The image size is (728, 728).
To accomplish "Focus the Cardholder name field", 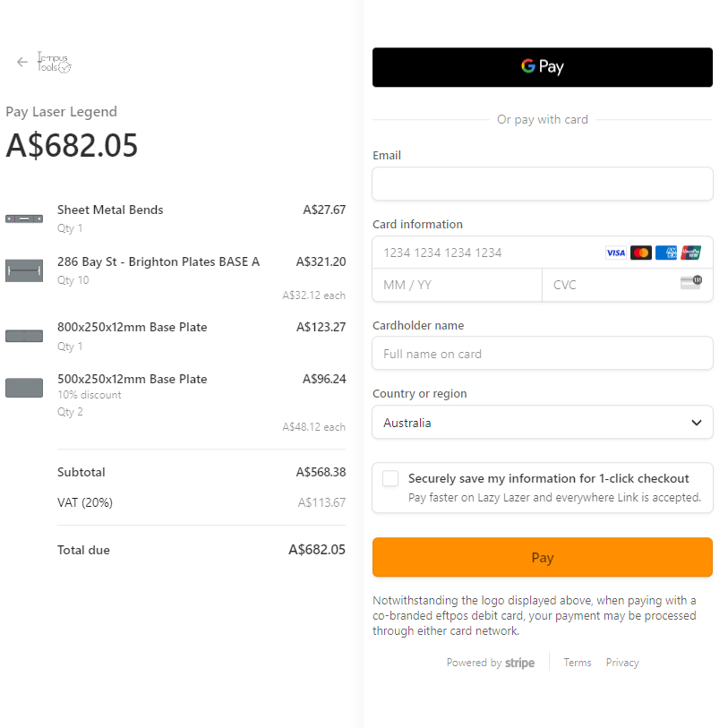I will 543,354.
